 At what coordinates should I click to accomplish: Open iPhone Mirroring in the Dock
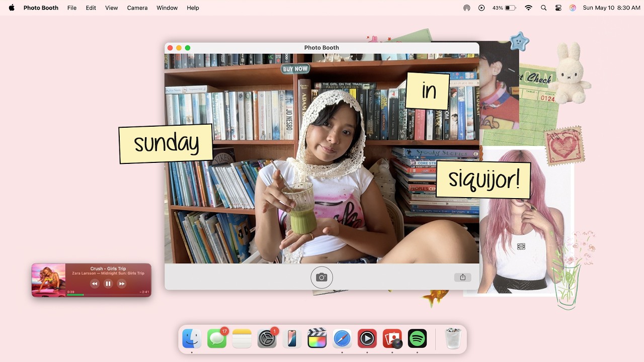click(292, 338)
